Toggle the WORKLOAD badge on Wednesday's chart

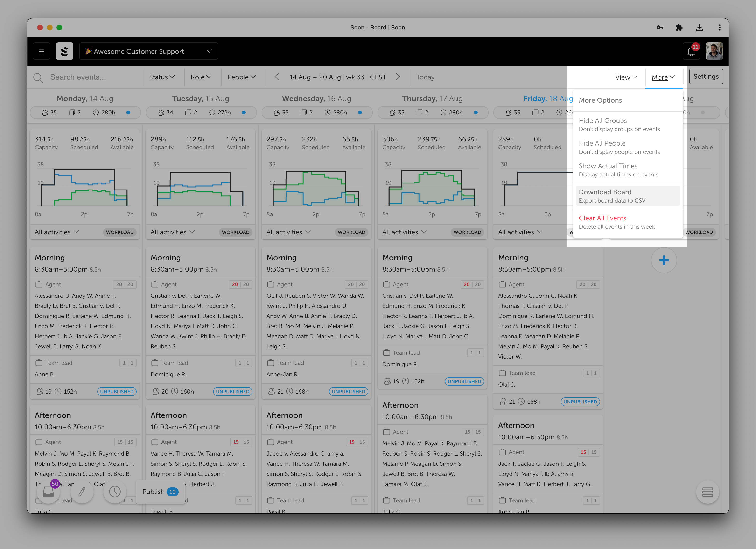[x=351, y=232]
